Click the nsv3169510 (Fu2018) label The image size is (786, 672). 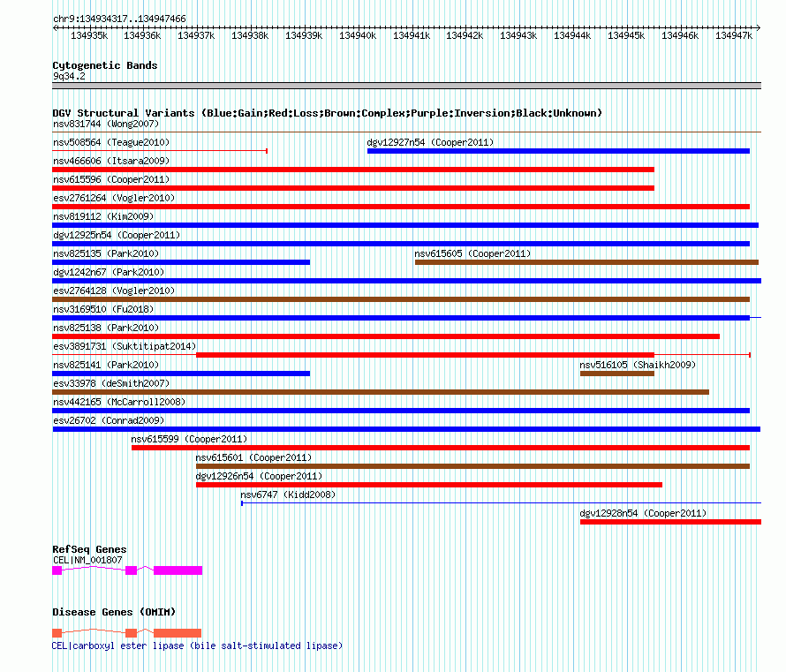coord(103,309)
